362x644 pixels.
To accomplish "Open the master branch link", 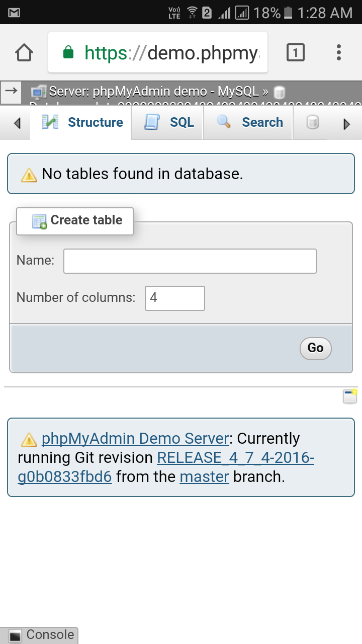I will coord(204,476).
